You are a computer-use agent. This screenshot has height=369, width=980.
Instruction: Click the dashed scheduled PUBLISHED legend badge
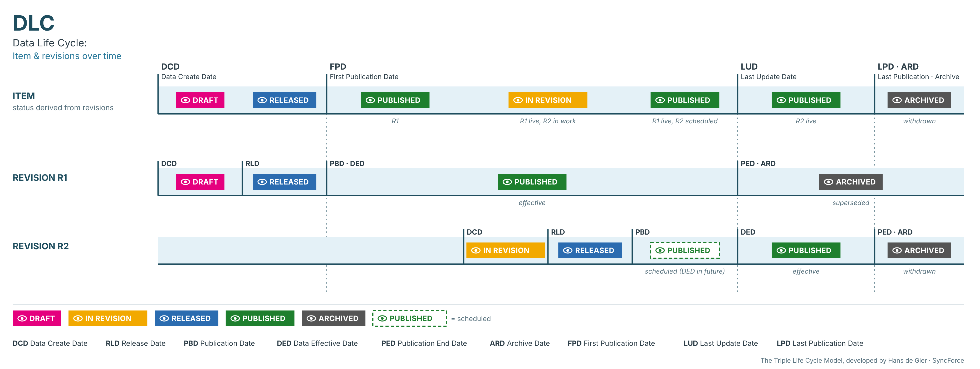pyautogui.click(x=409, y=318)
